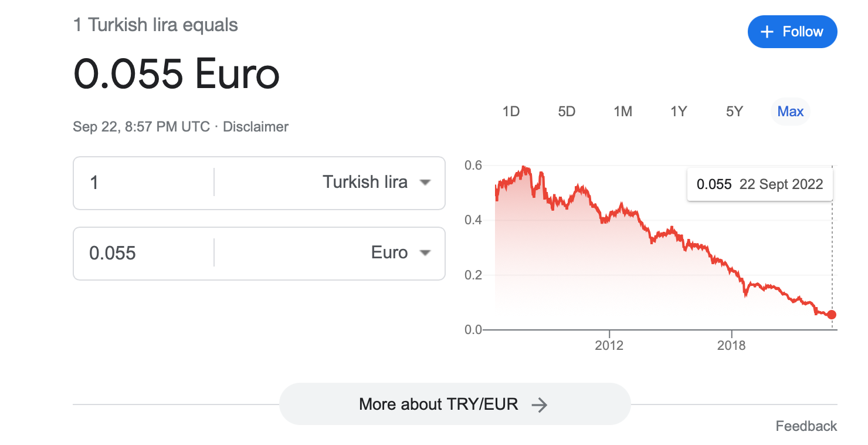The height and width of the screenshot is (445, 868).
Task: Click the plus icon in Follow button
Action: coord(767,32)
